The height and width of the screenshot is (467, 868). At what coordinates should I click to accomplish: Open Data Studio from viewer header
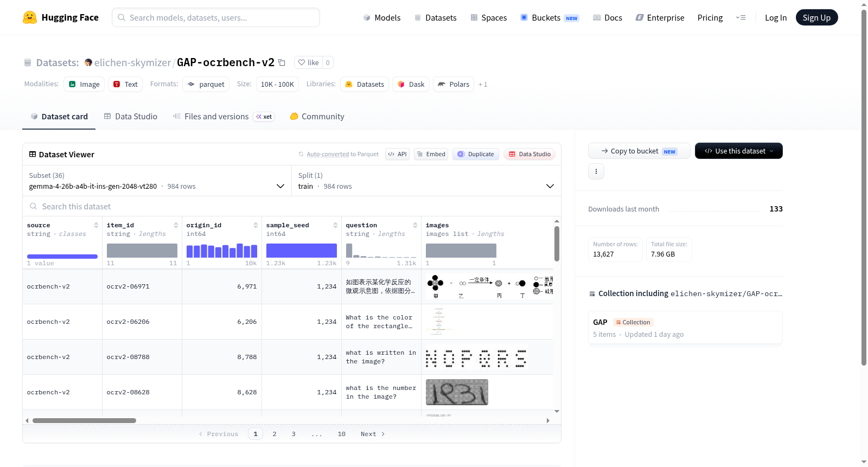(x=529, y=154)
